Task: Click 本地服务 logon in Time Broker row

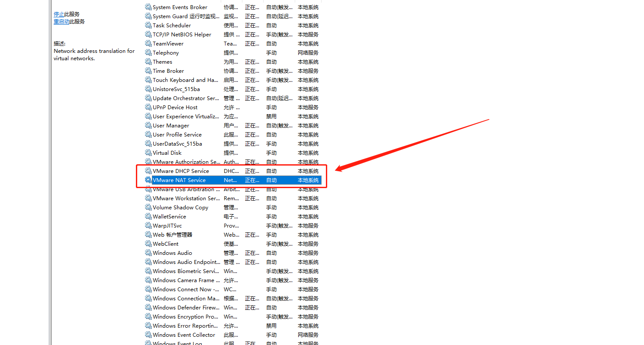Action: 308,71
